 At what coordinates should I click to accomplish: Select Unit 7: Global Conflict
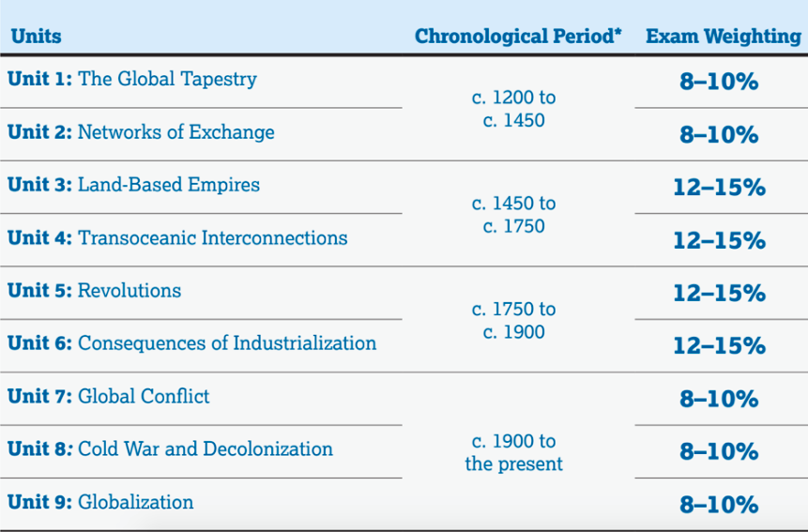pos(108,397)
